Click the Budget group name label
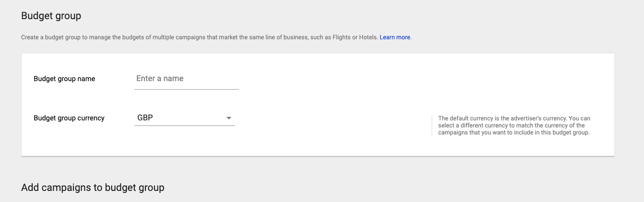This screenshot has height=202, width=644. coord(64,79)
